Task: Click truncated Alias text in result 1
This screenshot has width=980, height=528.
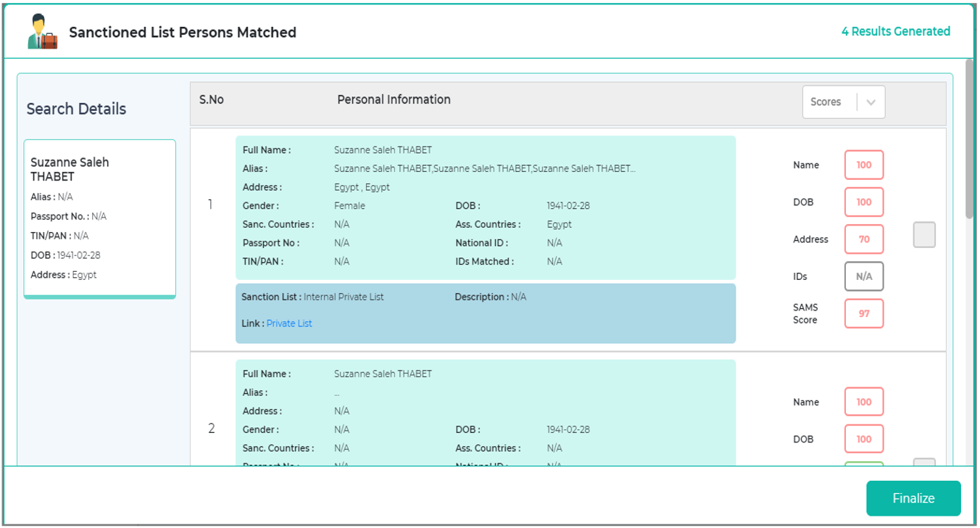Action: tap(484, 169)
